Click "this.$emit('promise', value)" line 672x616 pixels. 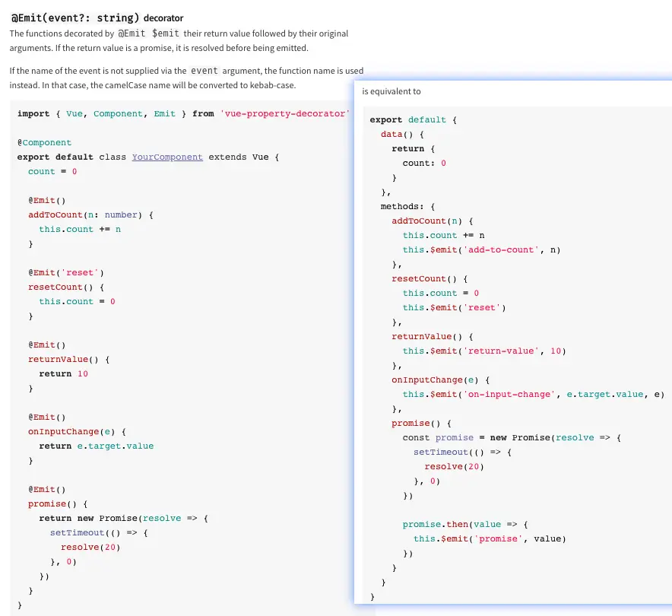[490, 538]
